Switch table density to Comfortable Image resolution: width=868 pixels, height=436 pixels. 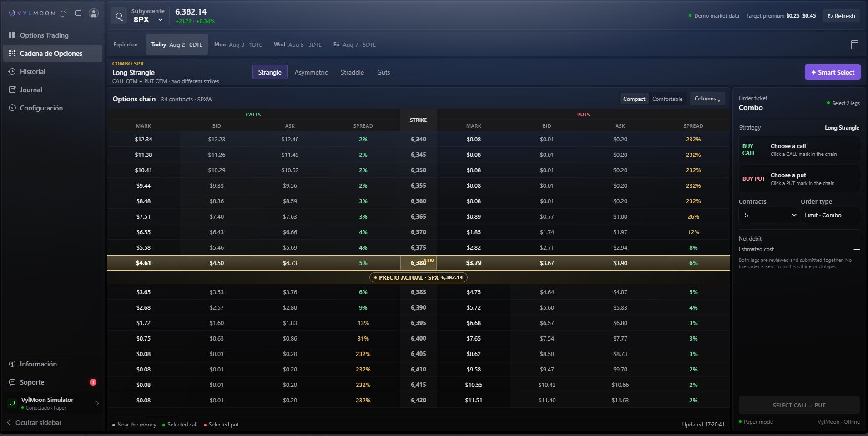(x=667, y=99)
